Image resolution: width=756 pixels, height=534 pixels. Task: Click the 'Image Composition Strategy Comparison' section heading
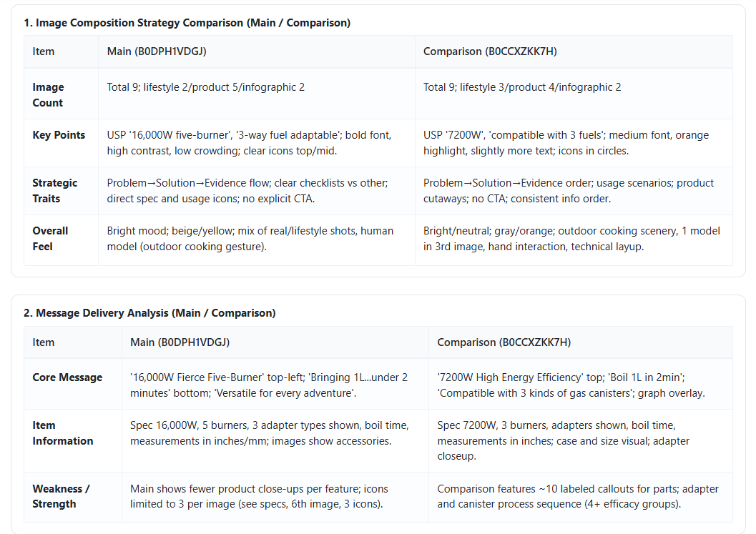187,23
